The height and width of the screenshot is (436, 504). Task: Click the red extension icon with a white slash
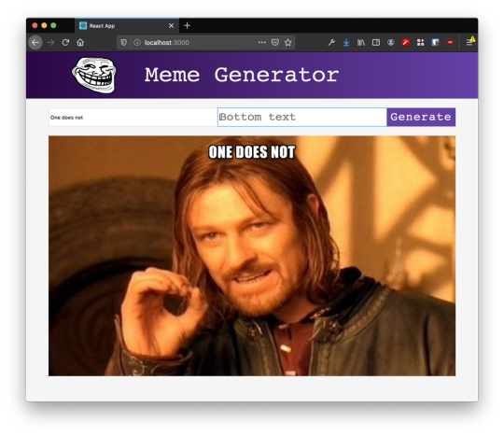(x=406, y=42)
